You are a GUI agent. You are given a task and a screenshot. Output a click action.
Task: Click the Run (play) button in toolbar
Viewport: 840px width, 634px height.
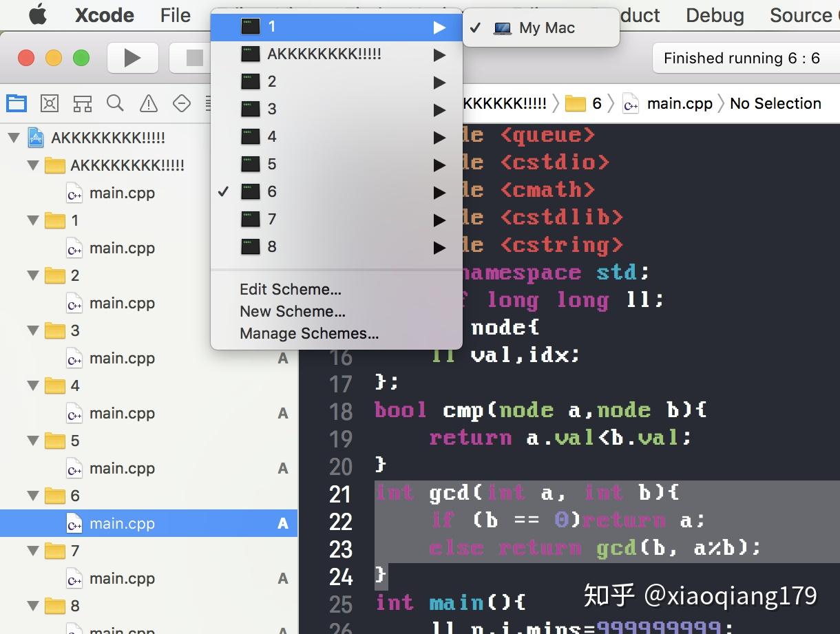pyautogui.click(x=132, y=58)
